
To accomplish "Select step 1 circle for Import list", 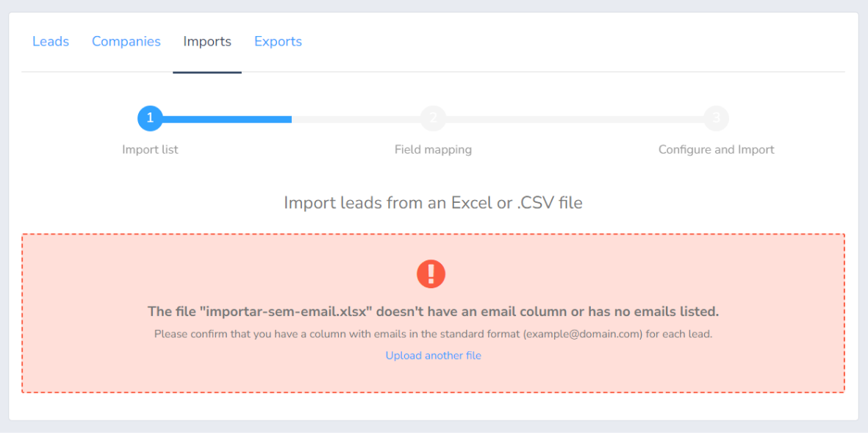I will point(150,118).
